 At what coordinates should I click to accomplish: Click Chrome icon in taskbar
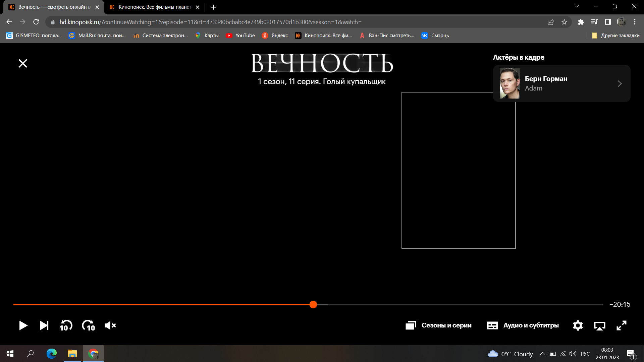(x=93, y=354)
